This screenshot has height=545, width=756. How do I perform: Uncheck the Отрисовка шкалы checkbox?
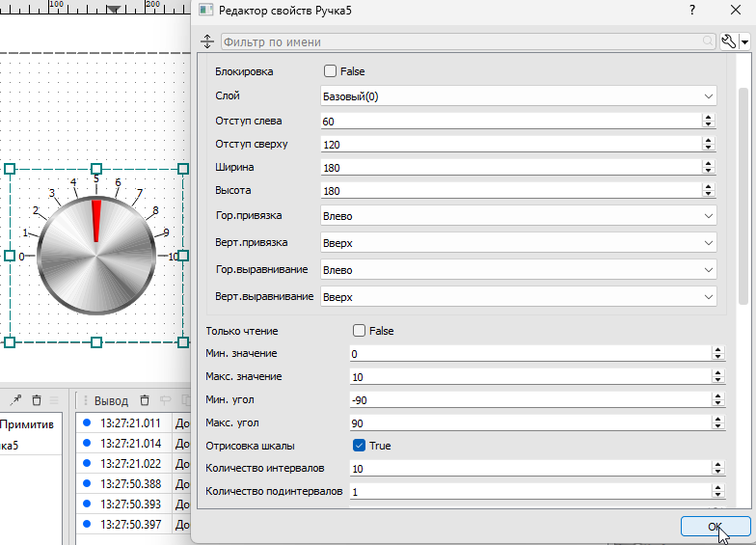point(360,446)
